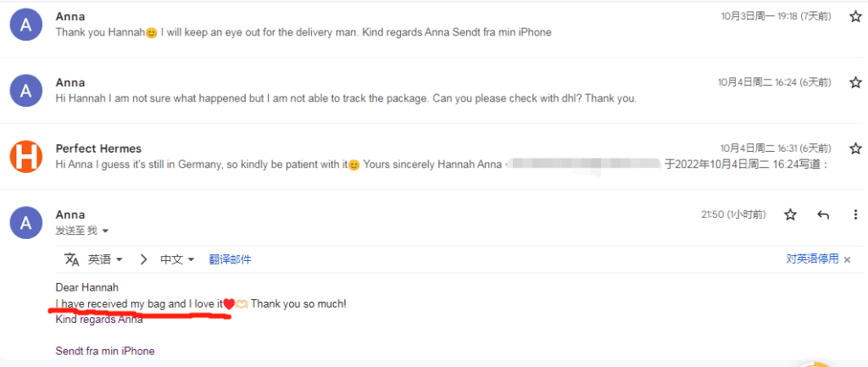Click Anna's avatar on the 21:50 message
The image size is (868, 367).
[26, 223]
